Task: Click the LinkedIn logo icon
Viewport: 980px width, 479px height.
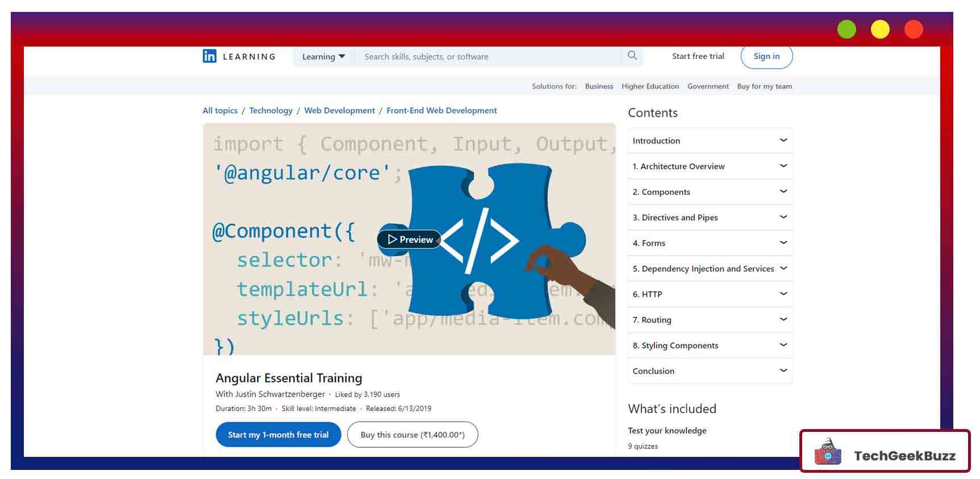Action: coord(210,56)
